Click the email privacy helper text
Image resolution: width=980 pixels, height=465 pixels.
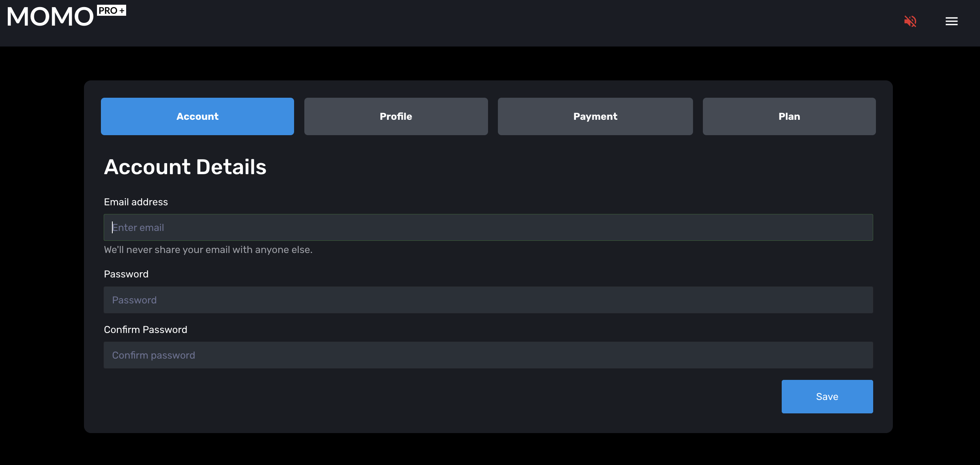(x=208, y=250)
